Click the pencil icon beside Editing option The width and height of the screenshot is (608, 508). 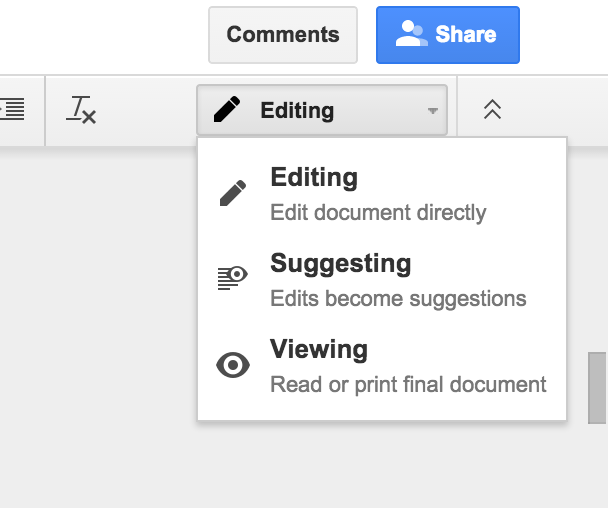pos(233,193)
